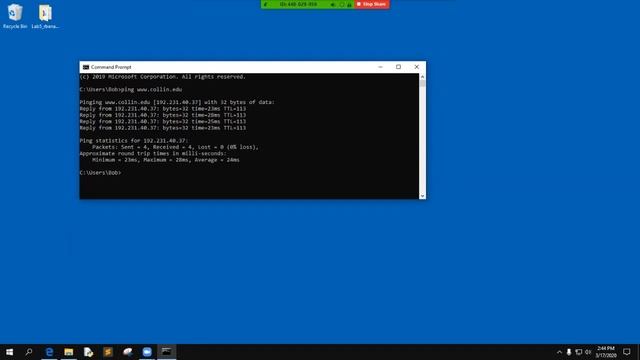Select the Command Prompt taskbar button
This screenshot has height=360, width=640.
(x=167, y=352)
